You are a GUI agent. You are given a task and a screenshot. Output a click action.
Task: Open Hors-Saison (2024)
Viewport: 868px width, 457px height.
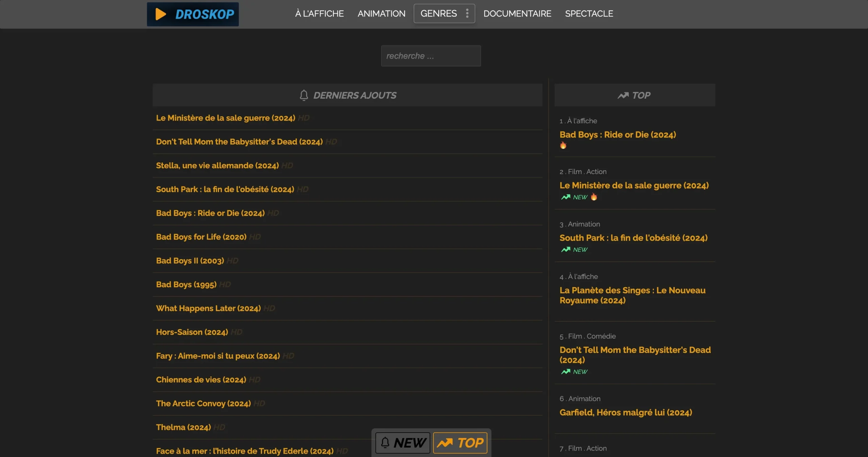coord(192,332)
